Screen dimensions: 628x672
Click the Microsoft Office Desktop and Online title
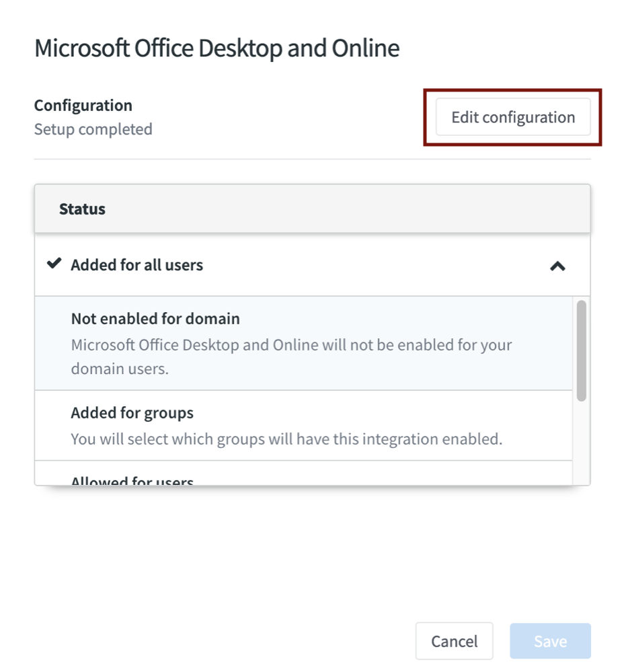(217, 47)
